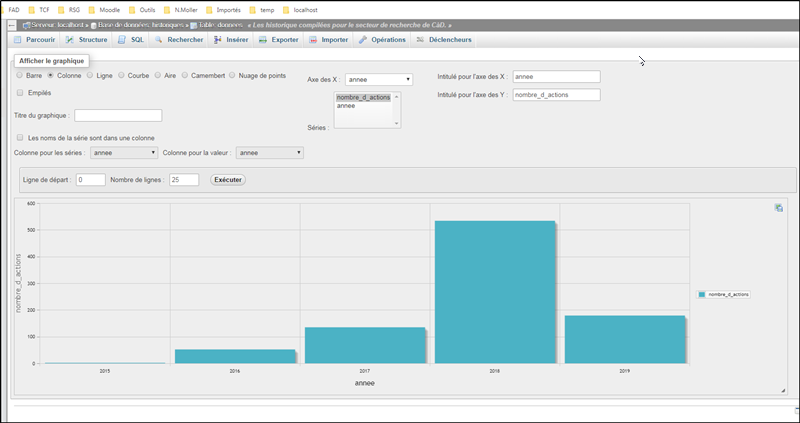Click the SQL tab icon

pyautogui.click(x=122, y=40)
